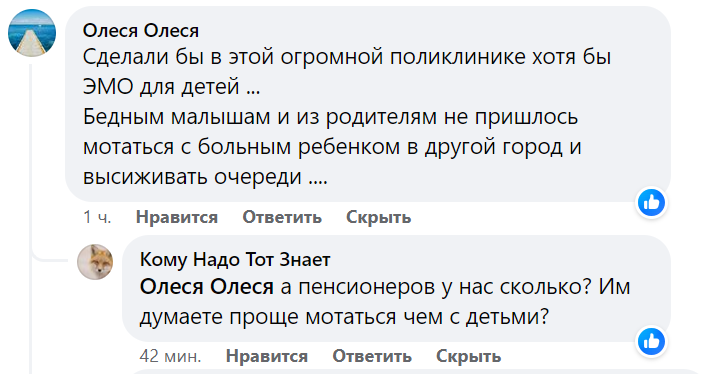710x374 pixels.
Task: Click the Олеся Олеся author name
Action: click(x=141, y=31)
